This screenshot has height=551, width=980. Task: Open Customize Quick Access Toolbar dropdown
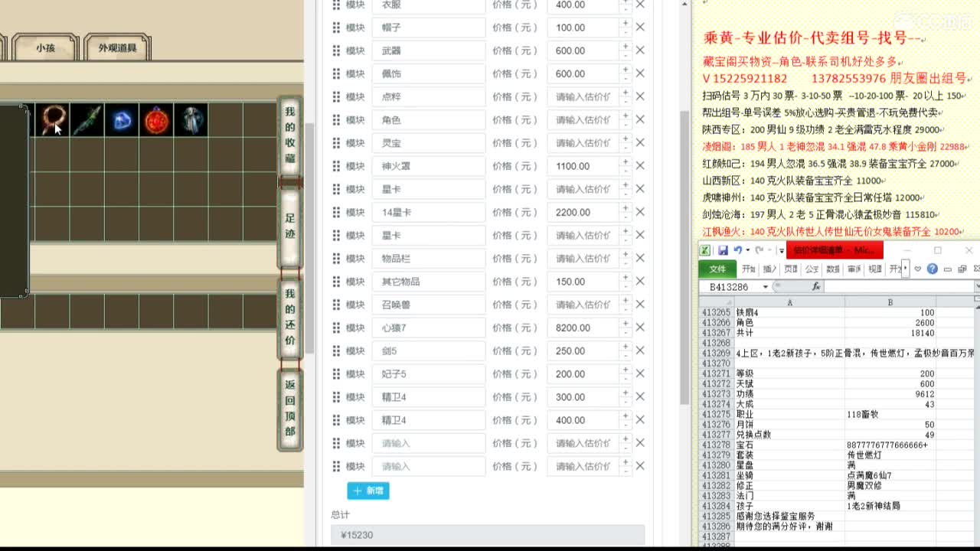click(781, 250)
